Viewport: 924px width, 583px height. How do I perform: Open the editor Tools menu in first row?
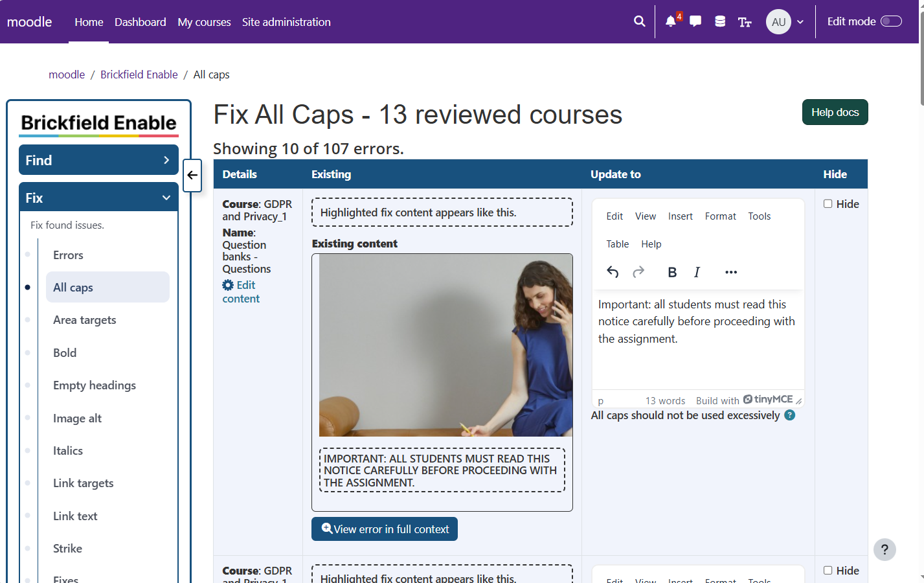coord(760,216)
